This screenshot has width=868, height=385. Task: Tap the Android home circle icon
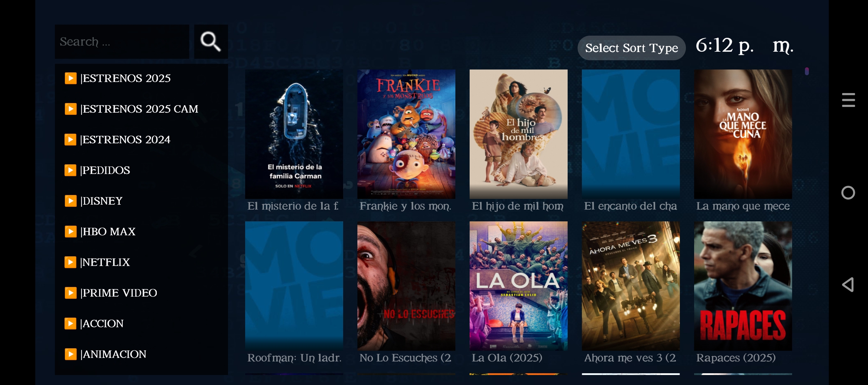click(848, 193)
